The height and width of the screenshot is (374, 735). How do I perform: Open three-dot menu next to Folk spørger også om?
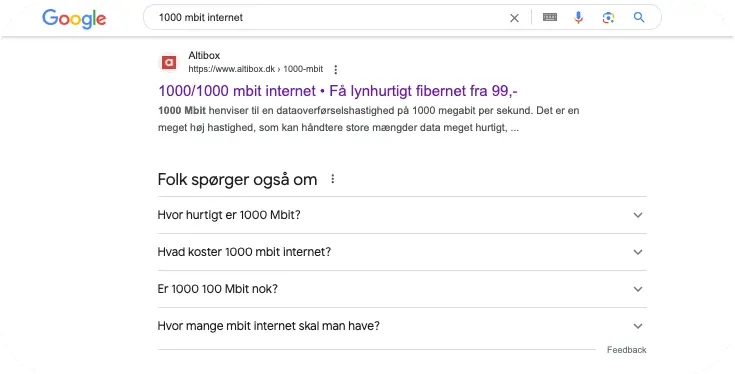pos(332,179)
